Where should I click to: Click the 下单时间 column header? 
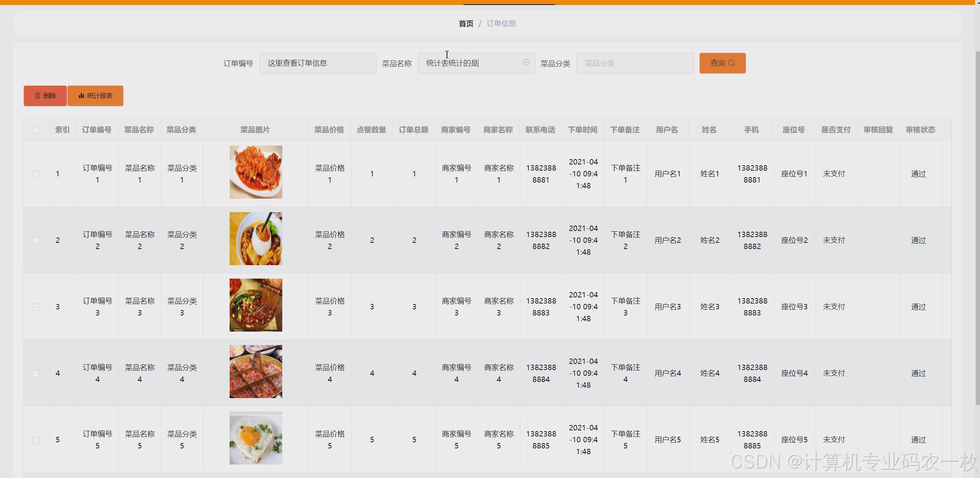pos(583,130)
